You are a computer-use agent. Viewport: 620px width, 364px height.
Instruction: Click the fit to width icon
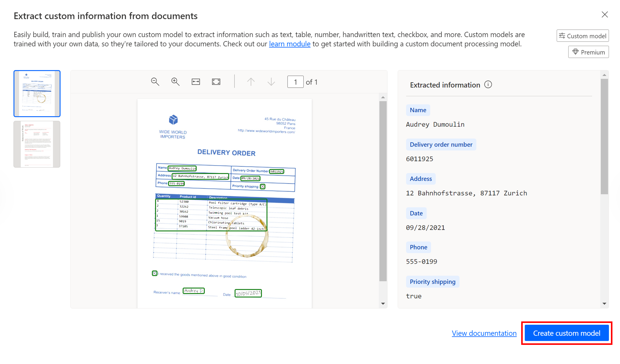click(x=196, y=82)
